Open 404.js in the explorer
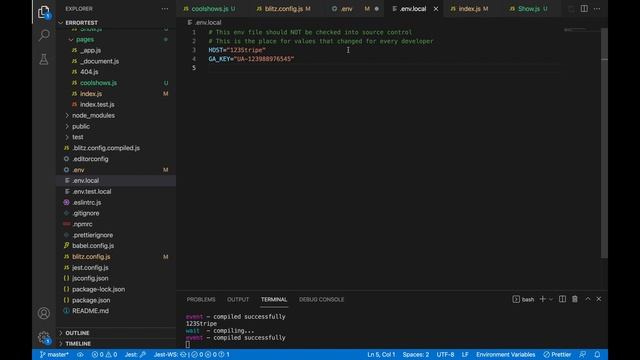The image size is (640, 360). click(89, 72)
